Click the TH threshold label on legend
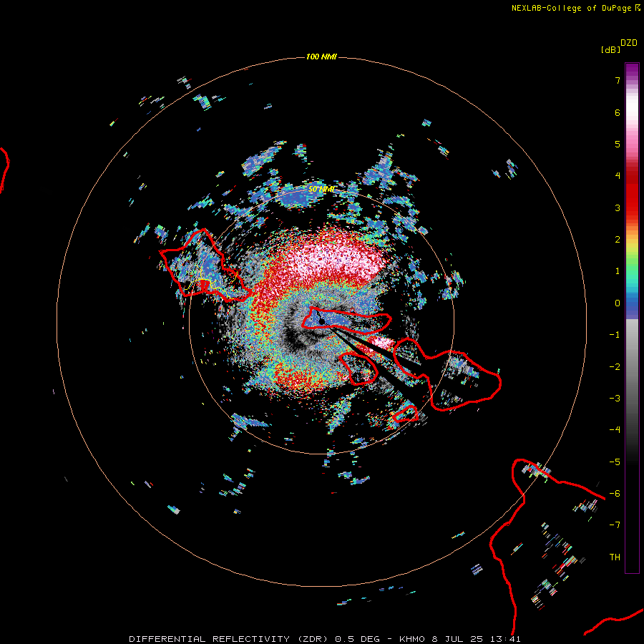The width and height of the screenshot is (644, 644). pos(615,557)
